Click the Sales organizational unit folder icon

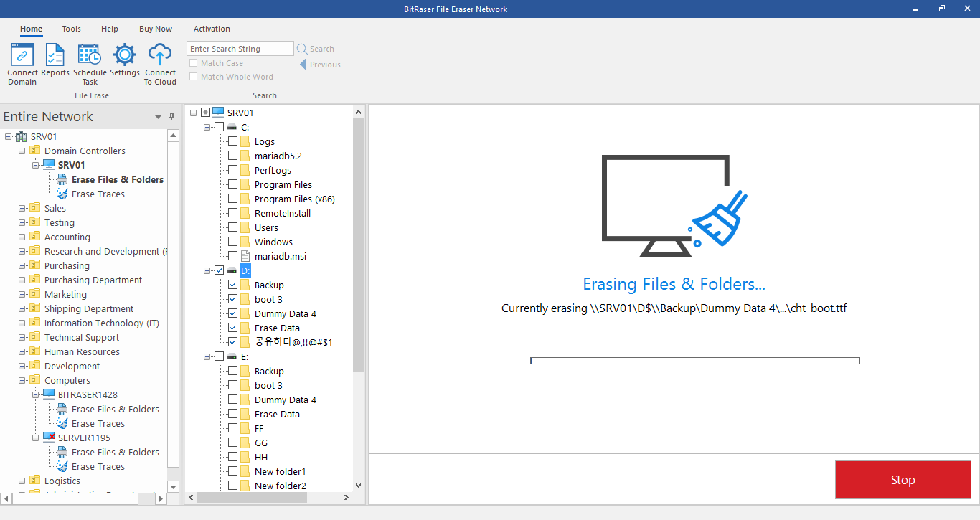35,208
